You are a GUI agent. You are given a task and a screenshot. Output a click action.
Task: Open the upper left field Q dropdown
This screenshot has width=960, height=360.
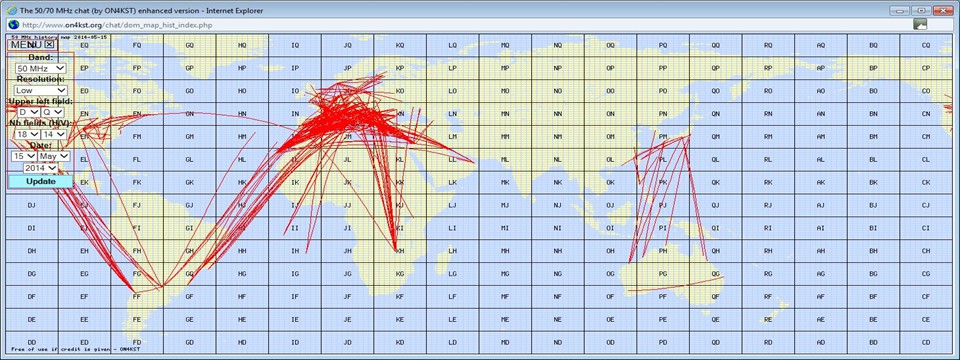point(53,113)
